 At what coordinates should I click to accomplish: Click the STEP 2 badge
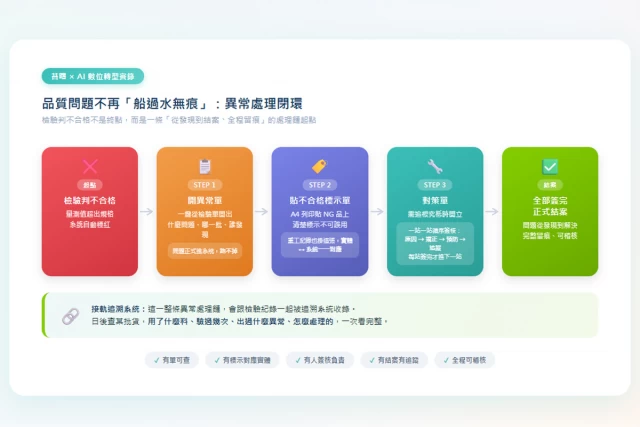[x=320, y=185]
